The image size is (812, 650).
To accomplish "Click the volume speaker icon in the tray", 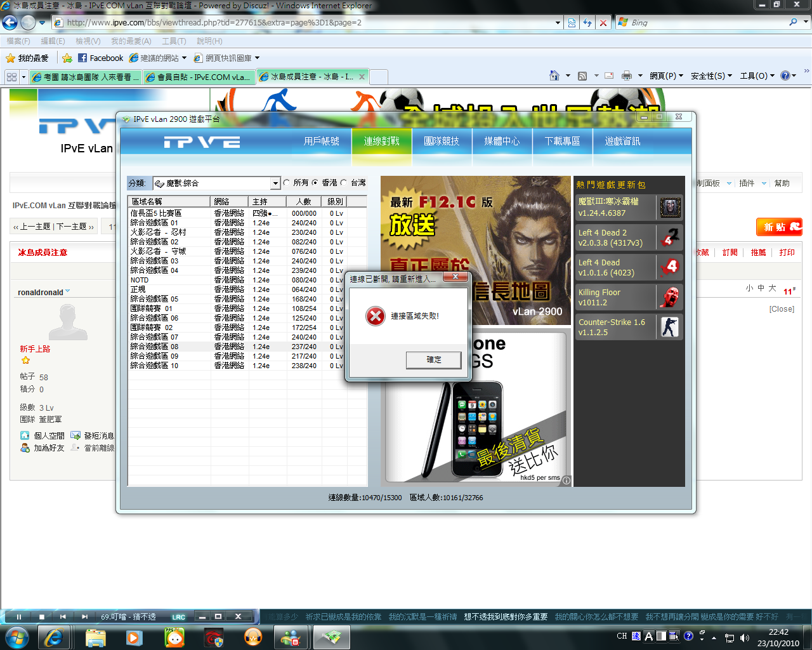I will (745, 638).
